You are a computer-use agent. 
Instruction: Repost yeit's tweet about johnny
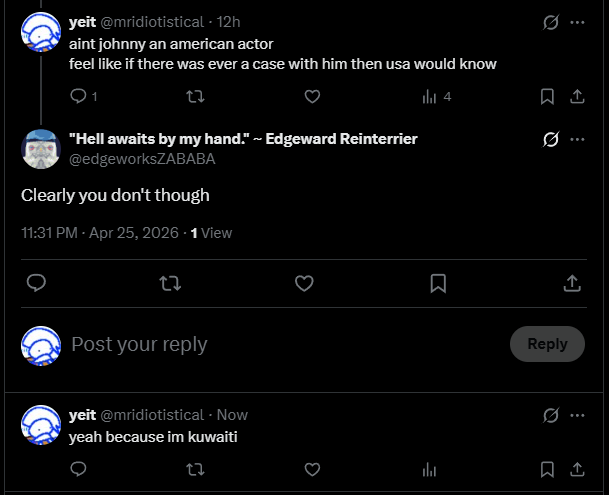[x=196, y=97]
